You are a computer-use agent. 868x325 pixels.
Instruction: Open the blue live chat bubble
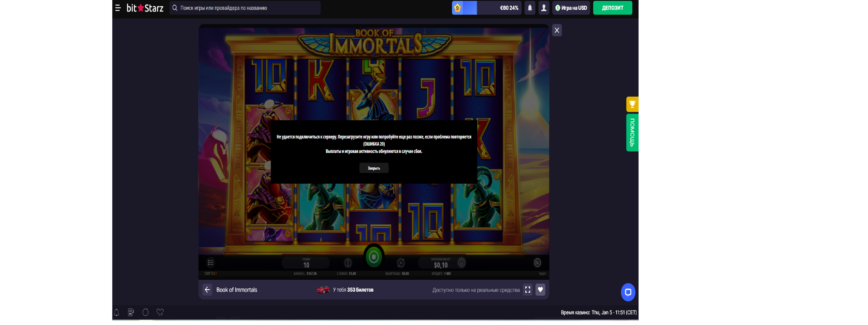click(628, 292)
